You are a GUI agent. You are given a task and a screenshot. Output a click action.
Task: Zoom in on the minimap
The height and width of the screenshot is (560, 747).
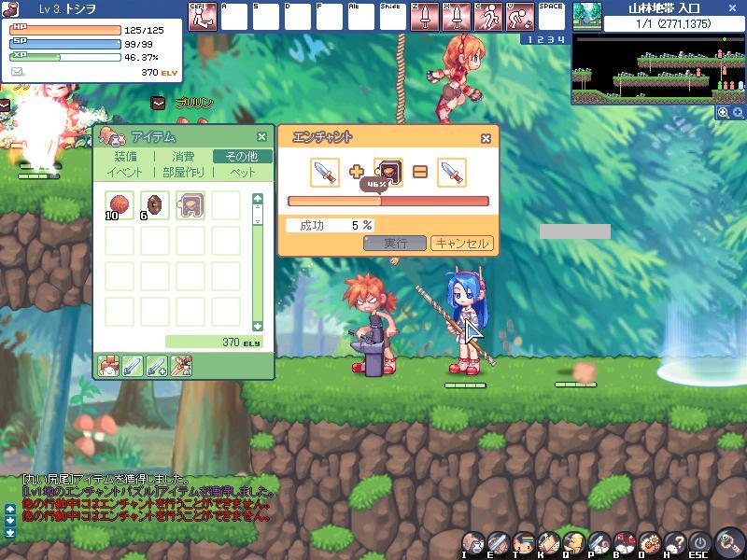coord(723,112)
